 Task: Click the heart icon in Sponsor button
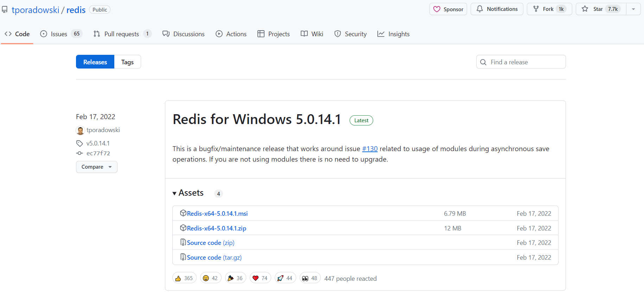point(437,9)
